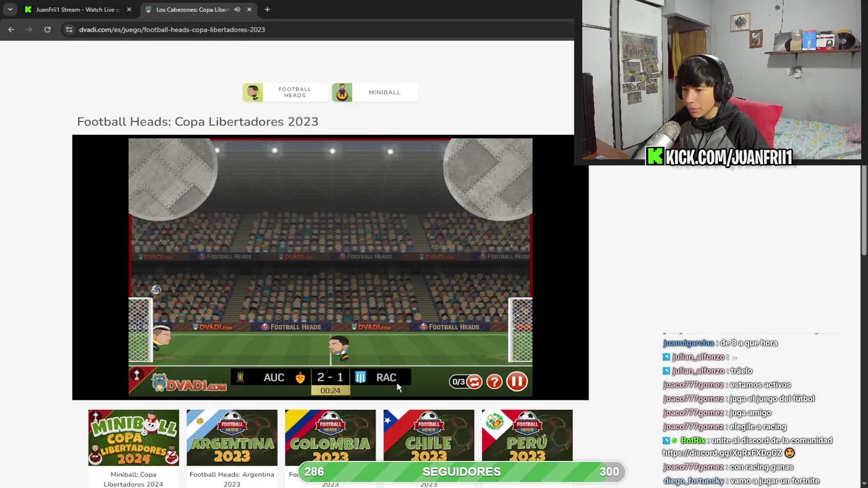Image resolution: width=868 pixels, height=488 pixels.
Task: Go forward in browser history
Action: pos(29,29)
